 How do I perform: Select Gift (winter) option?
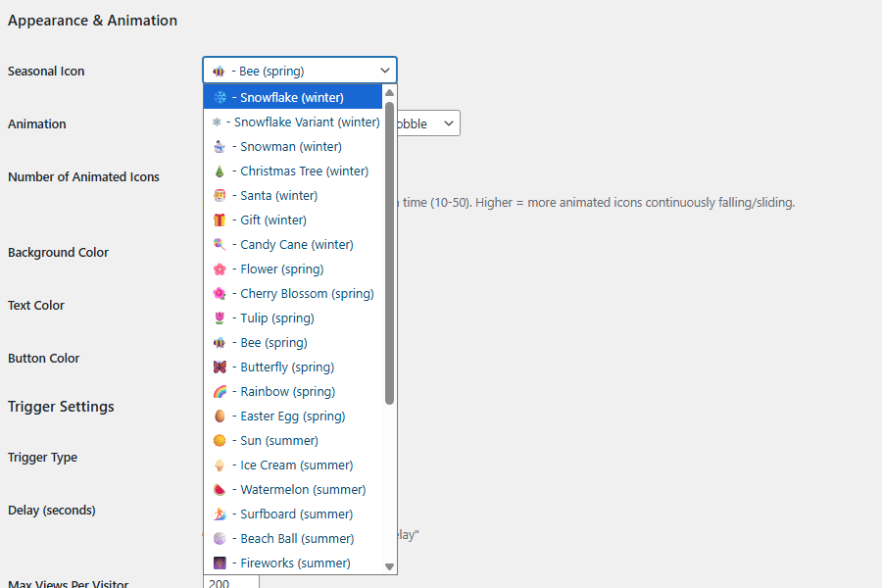292,220
